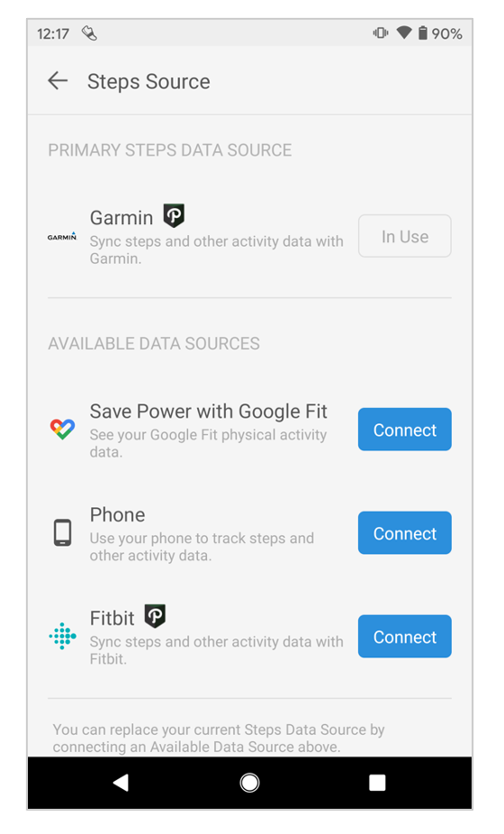This screenshot has height=834, width=504.
Task: Tap the Wi-Fi signal status icon
Action: click(x=404, y=33)
